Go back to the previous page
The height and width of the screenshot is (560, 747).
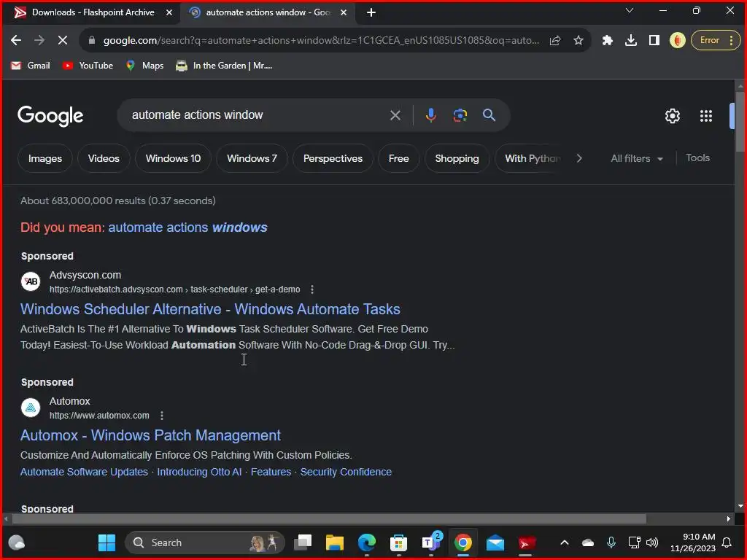(16, 41)
